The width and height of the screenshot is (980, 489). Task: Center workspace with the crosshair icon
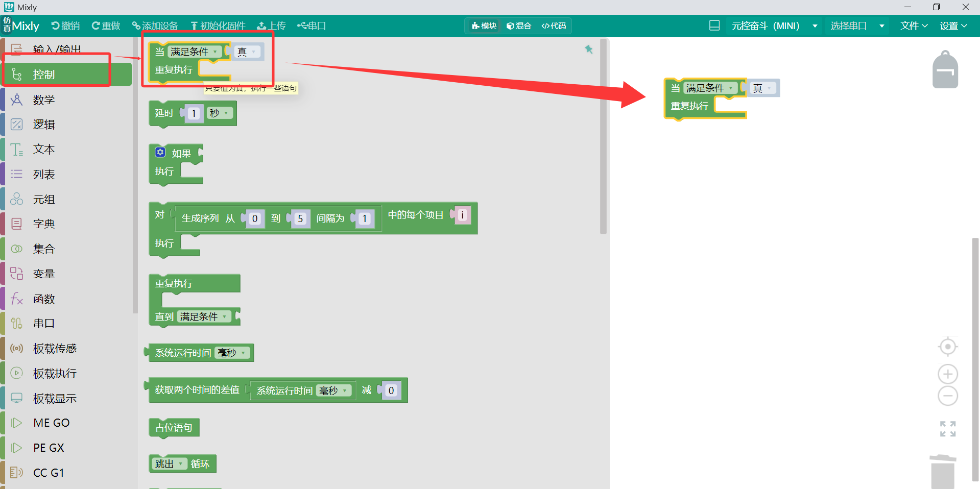coord(948,347)
